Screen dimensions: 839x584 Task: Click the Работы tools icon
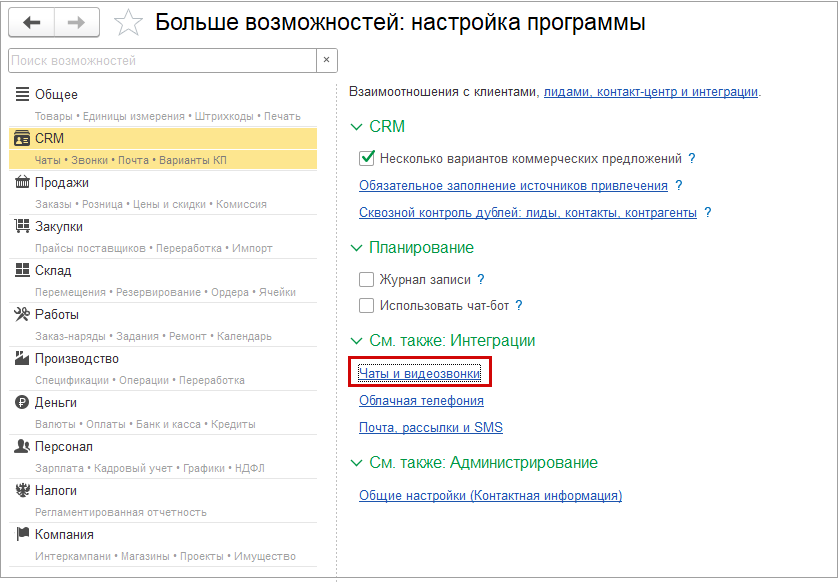click(x=22, y=314)
